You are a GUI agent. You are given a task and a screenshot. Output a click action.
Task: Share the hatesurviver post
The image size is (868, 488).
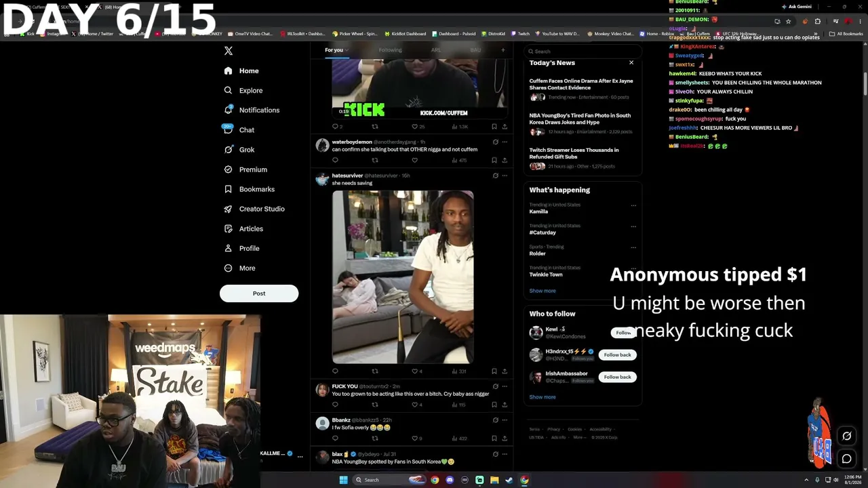click(x=505, y=371)
